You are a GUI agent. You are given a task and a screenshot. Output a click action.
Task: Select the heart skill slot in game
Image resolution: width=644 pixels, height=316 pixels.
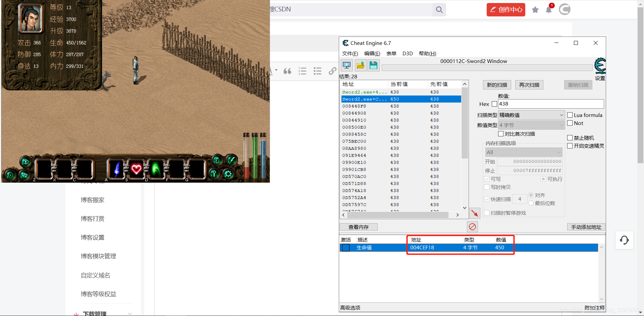(x=136, y=169)
